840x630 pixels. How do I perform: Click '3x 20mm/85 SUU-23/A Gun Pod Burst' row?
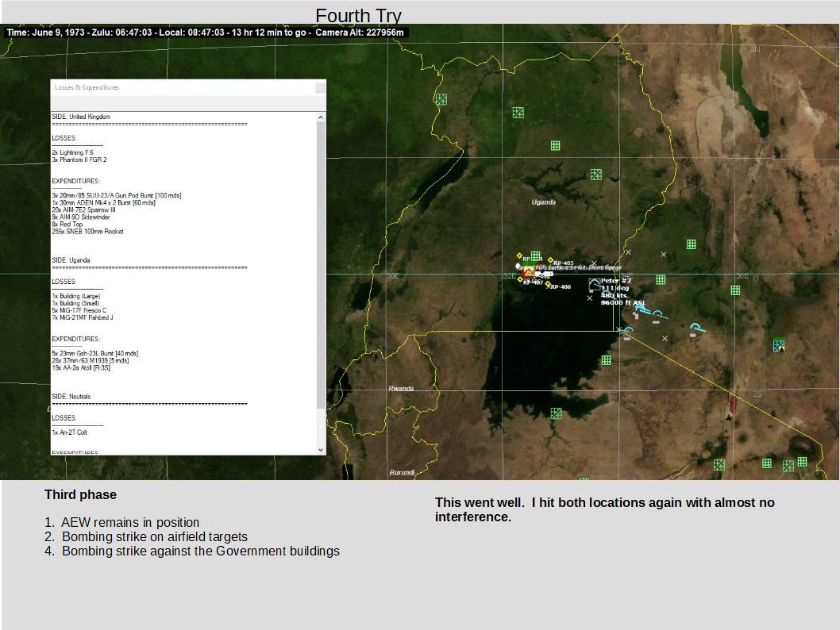(116, 195)
